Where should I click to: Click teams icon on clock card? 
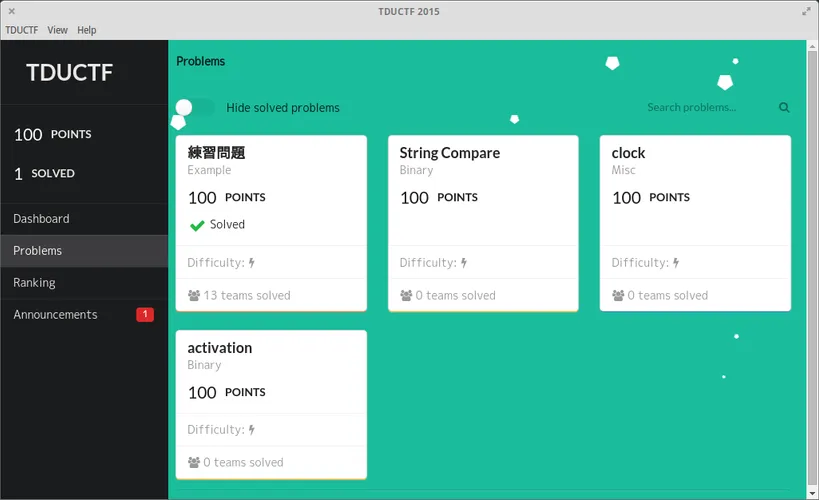[x=618, y=295]
